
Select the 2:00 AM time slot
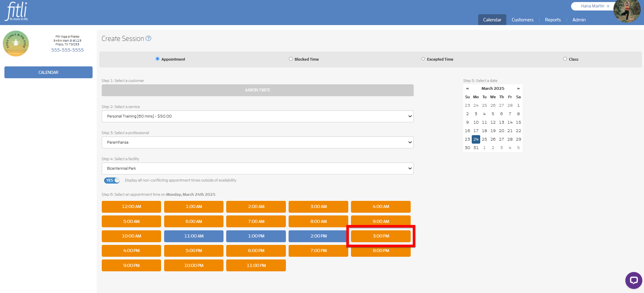pyautogui.click(x=256, y=207)
